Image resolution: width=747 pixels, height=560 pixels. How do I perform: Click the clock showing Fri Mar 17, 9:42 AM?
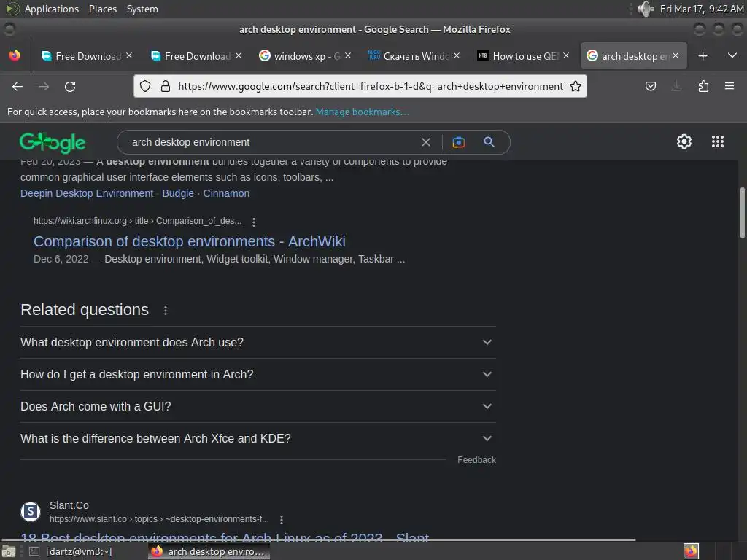click(x=701, y=9)
